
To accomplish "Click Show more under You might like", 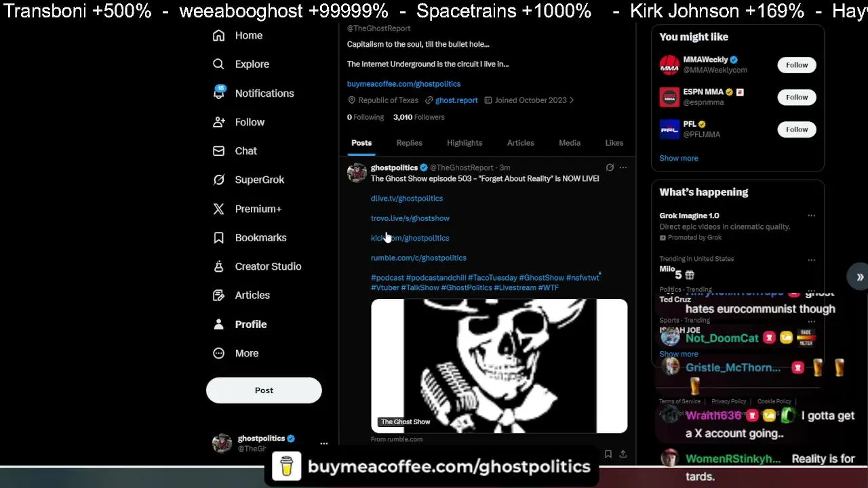I will [679, 158].
